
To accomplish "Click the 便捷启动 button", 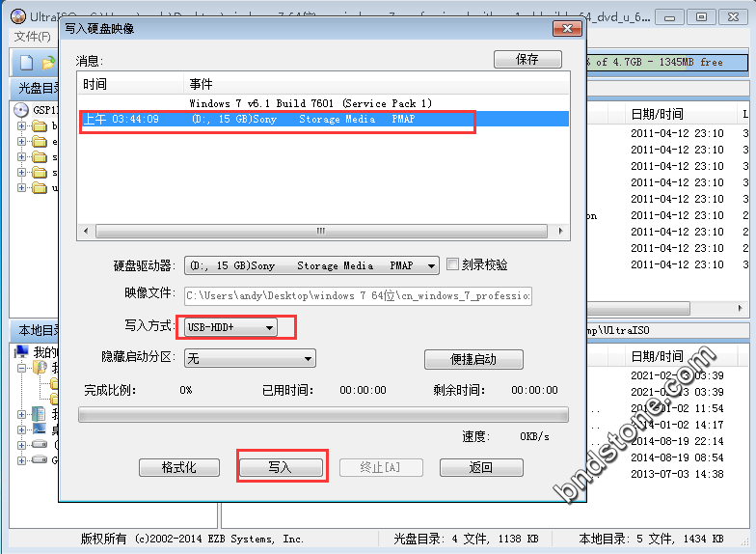I will pos(473,359).
